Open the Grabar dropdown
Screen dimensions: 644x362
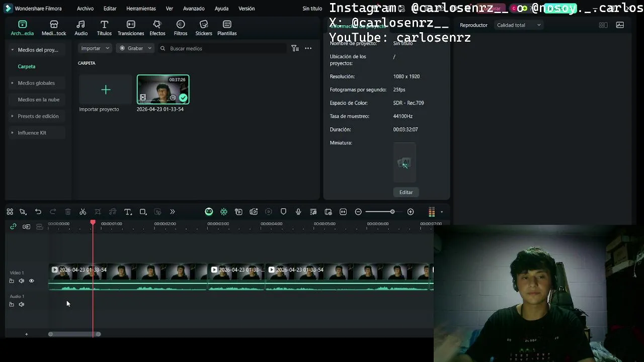[x=135, y=48]
